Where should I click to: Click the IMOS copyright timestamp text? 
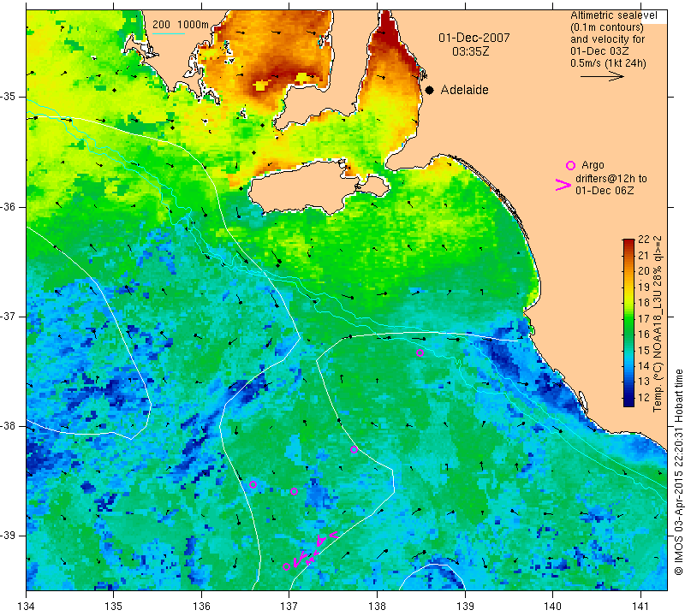(678, 472)
